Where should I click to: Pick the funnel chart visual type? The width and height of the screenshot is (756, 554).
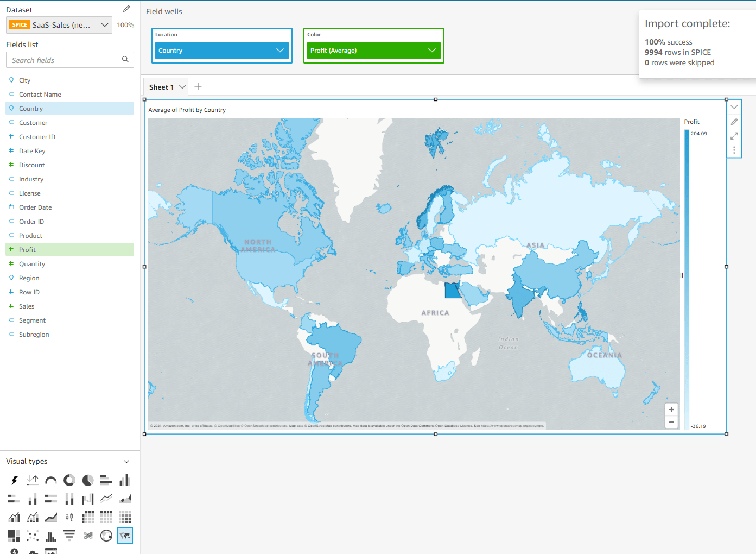tap(69, 536)
